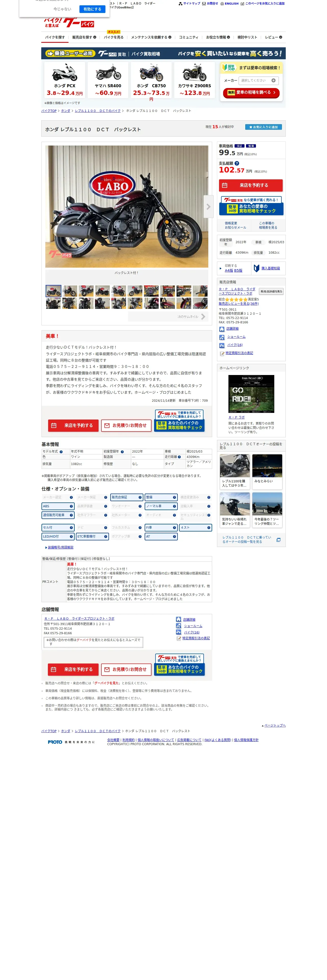Click 愛車の相場を調べる red button

(251, 93)
